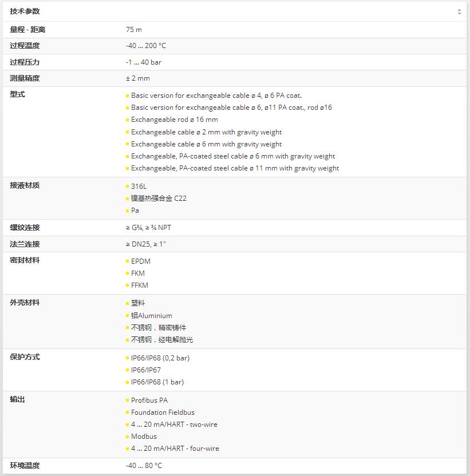This screenshot has height=476, width=470.
Task: Click the ≥ DN25, ≥ 1" flange value
Action: [146, 244]
